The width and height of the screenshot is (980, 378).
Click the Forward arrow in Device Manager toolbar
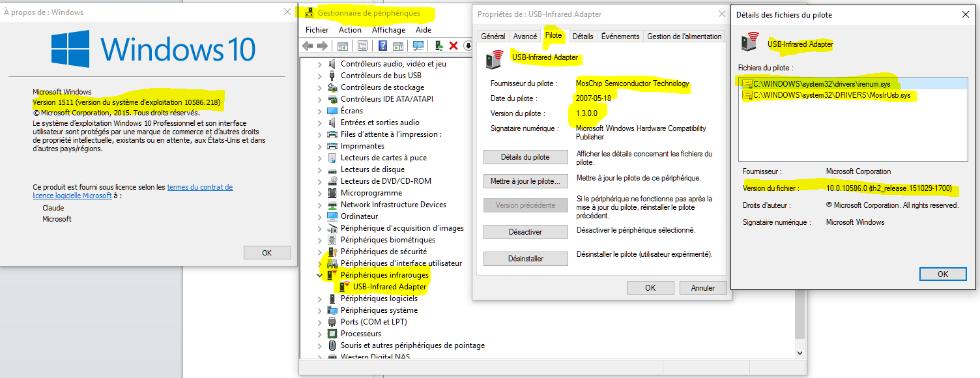(x=322, y=46)
